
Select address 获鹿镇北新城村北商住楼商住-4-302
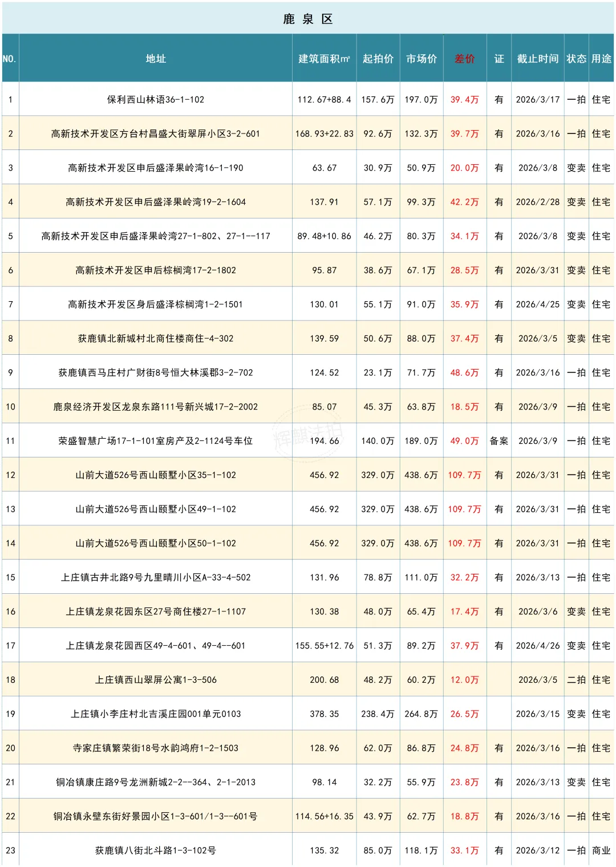click(156, 338)
